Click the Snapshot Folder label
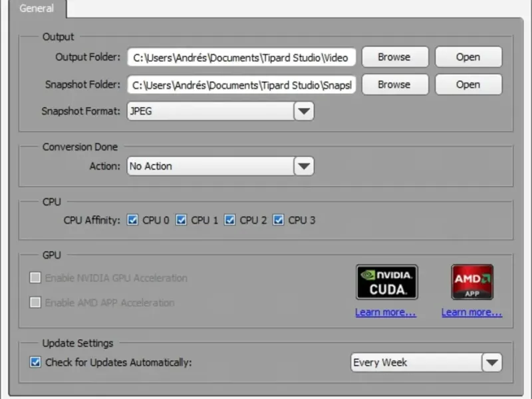532x399 pixels. coord(82,84)
